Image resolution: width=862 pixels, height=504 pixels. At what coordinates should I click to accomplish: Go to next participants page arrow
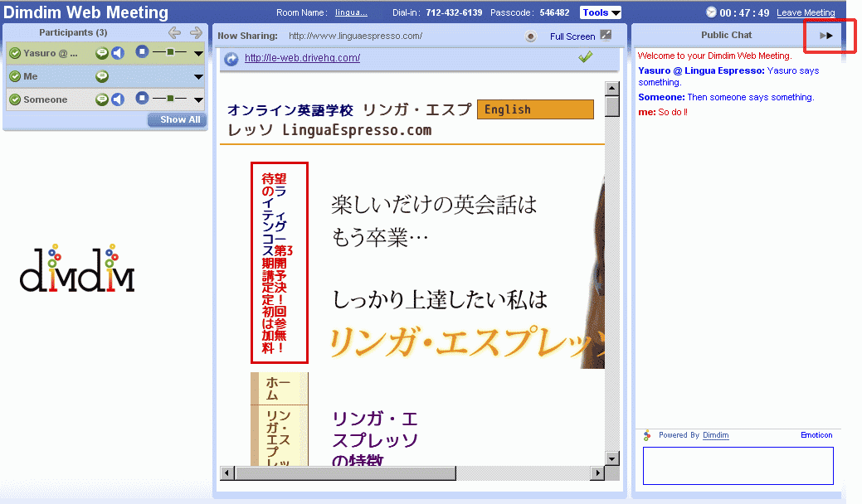click(x=196, y=32)
